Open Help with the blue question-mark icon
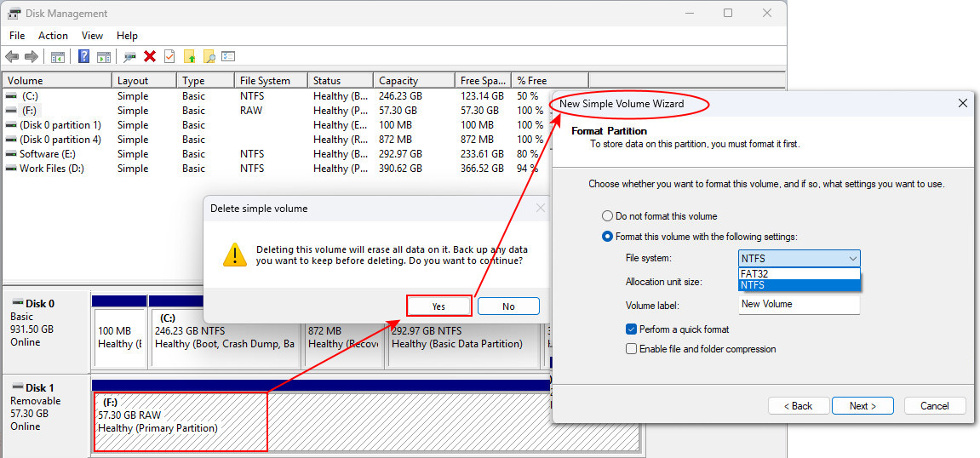980x458 pixels. point(83,57)
